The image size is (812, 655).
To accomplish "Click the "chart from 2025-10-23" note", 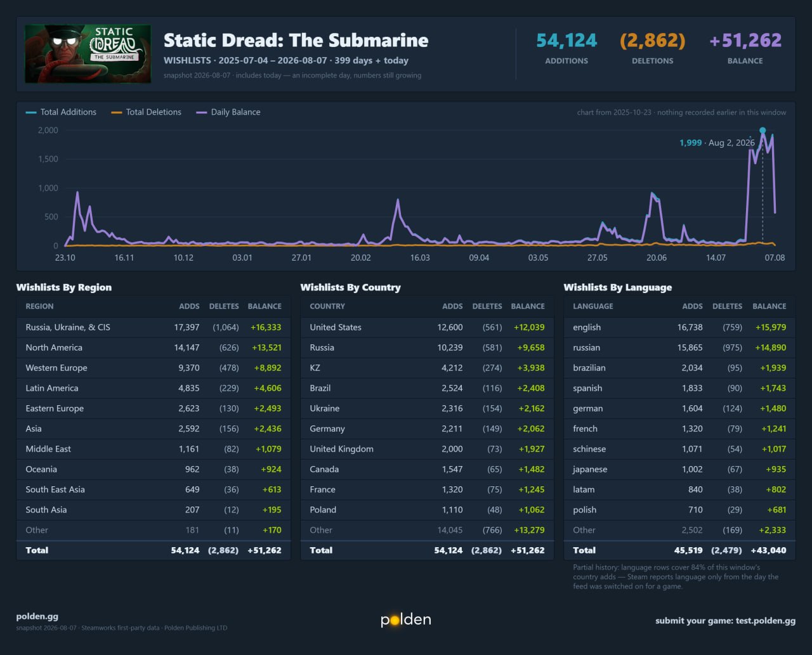I will click(x=681, y=112).
